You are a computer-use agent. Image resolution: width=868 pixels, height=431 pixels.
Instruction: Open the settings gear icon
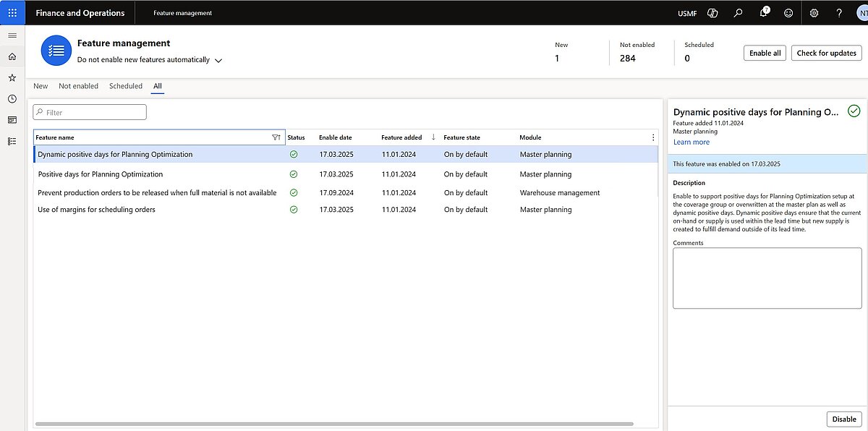(813, 12)
